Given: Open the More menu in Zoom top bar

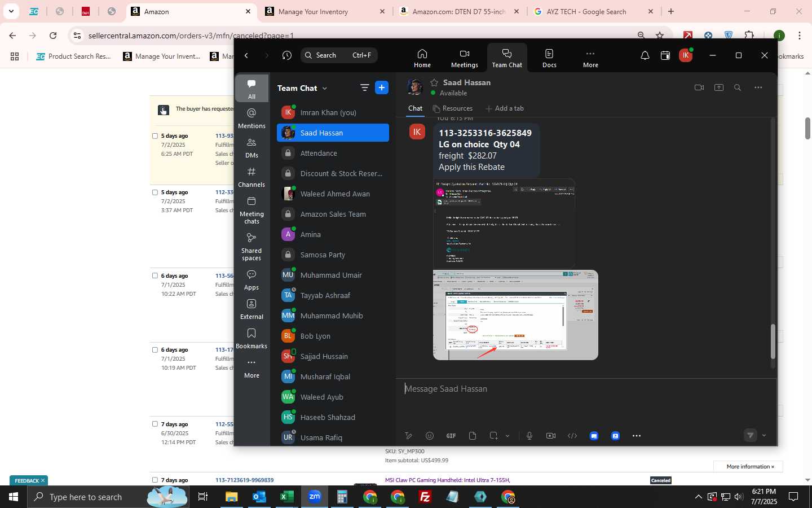Looking at the screenshot, I should point(590,58).
